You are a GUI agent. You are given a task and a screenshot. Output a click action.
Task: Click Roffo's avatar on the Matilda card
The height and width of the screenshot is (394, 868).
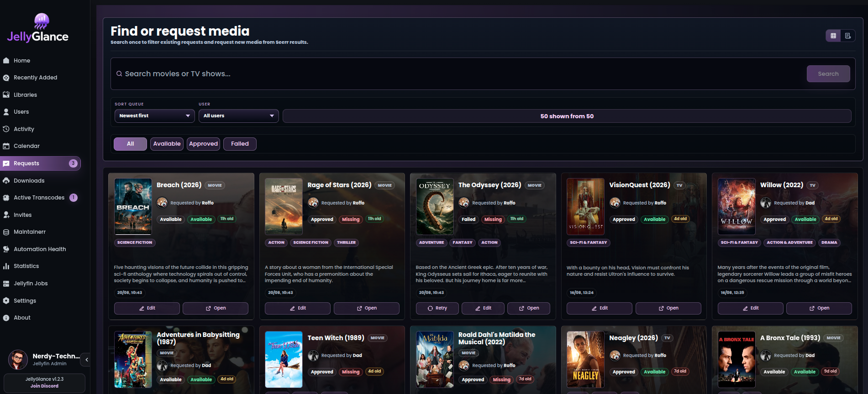click(464, 365)
